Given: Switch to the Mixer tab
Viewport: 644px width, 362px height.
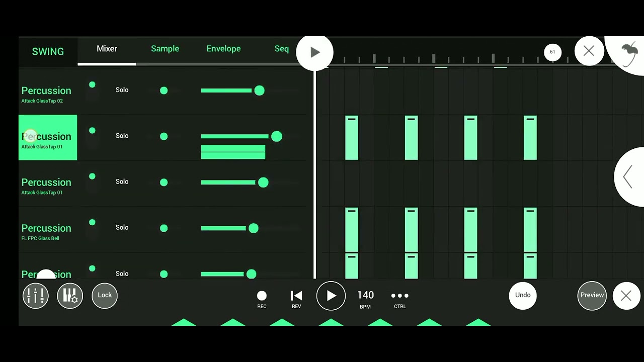Looking at the screenshot, I should coord(107,49).
